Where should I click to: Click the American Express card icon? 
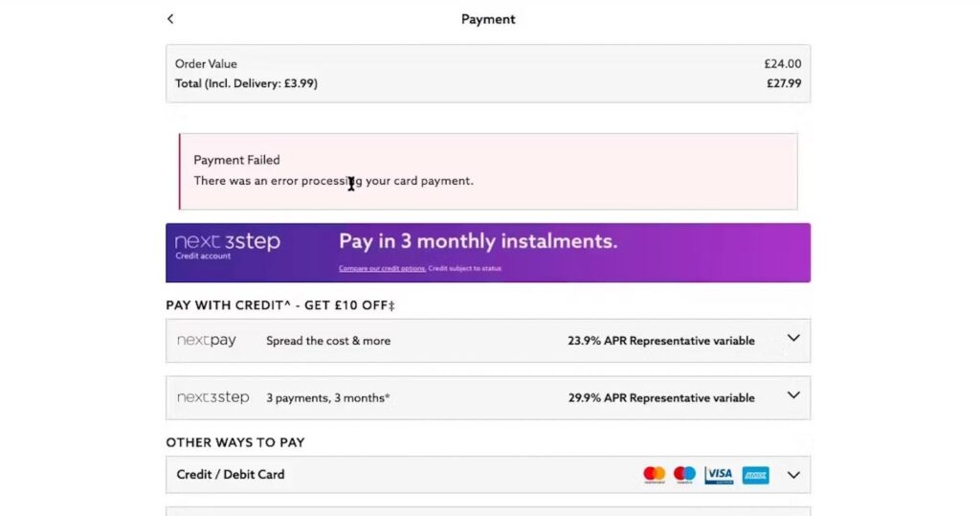[755, 475]
